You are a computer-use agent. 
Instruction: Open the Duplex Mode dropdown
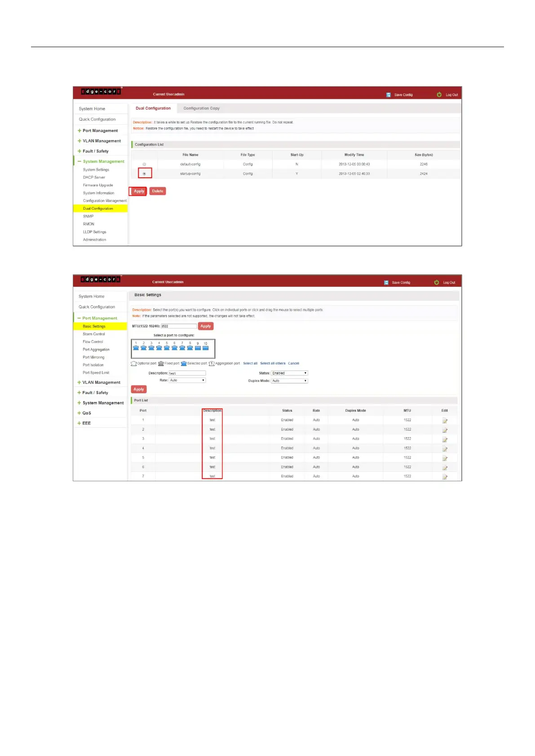tap(289, 381)
